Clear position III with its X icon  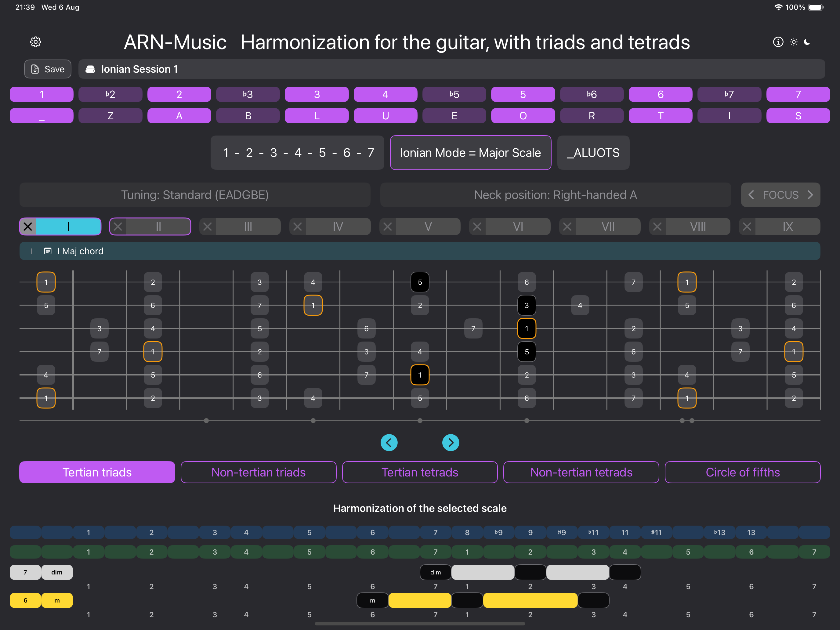tap(208, 227)
